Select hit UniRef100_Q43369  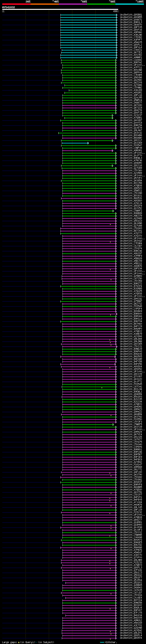click(131, 143)
